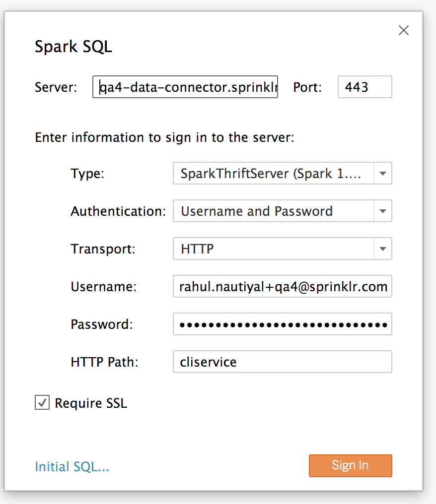Open the Initial SQL... link
This screenshot has height=504, width=436.
(x=72, y=466)
